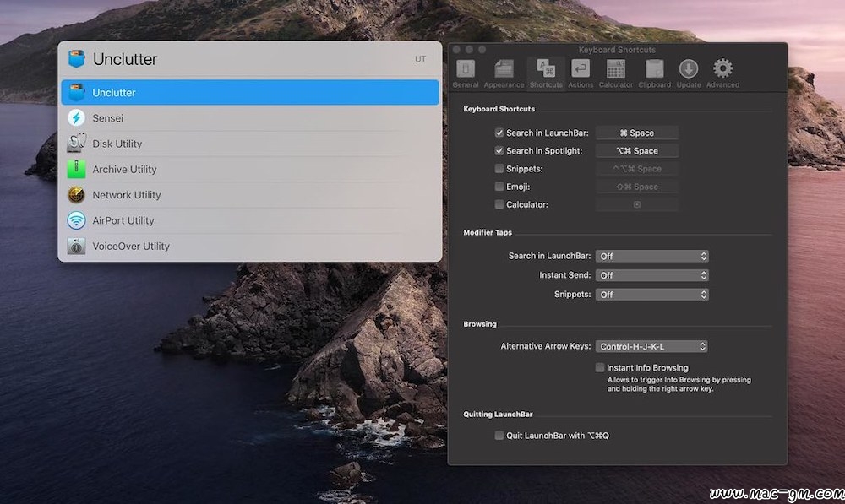Click the Unclutter icon in the LaunchBar header
This screenshot has height=504, width=845.
click(x=77, y=59)
